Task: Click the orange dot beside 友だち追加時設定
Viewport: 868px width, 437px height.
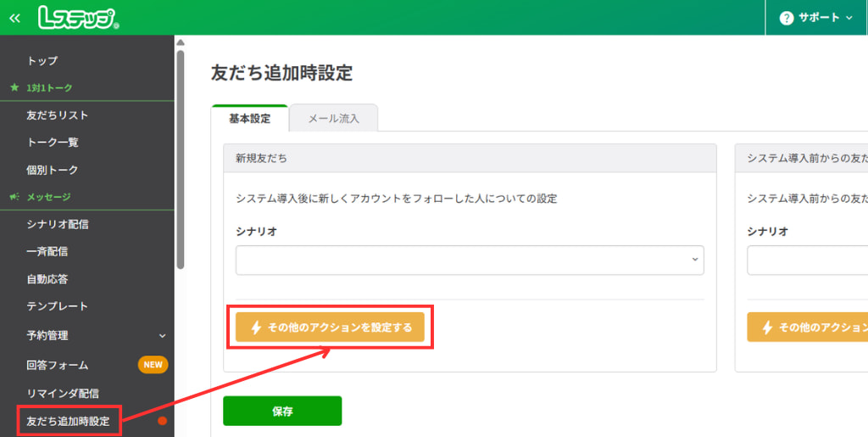Action: [162, 421]
